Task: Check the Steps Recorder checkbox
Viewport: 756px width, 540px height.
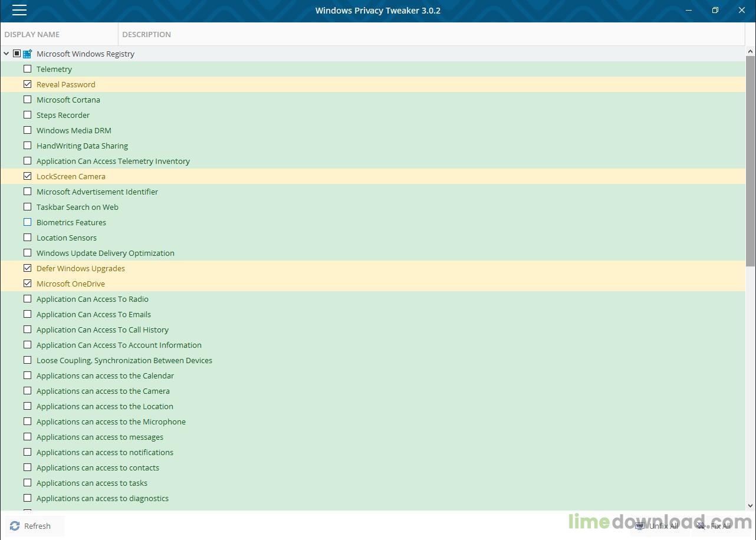Action: point(27,115)
